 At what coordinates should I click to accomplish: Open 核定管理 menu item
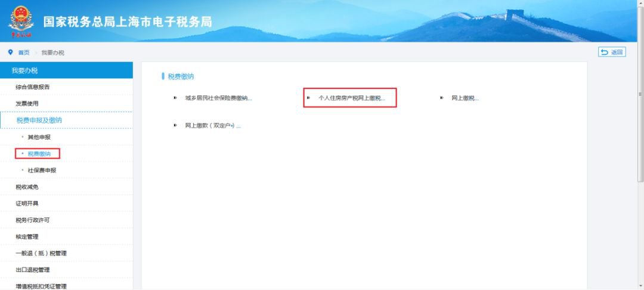(27, 237)
